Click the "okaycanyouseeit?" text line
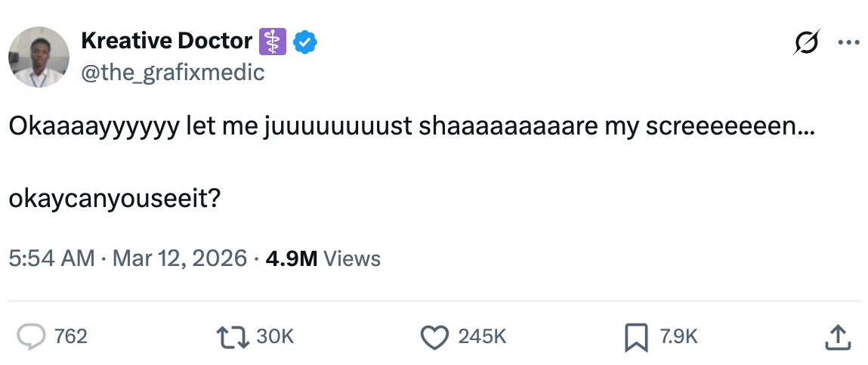The image size is (868, 365). tap(115, 199)
